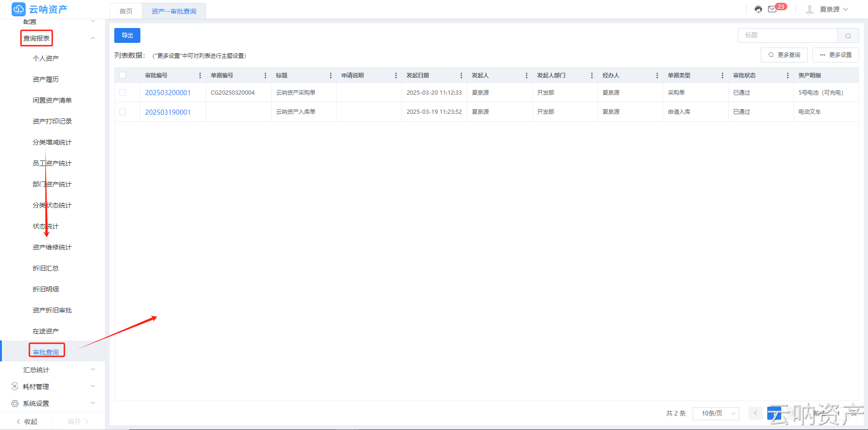Open approval record link 202503190001
Viewport: 868px width, 430px height.
point(168,112)
